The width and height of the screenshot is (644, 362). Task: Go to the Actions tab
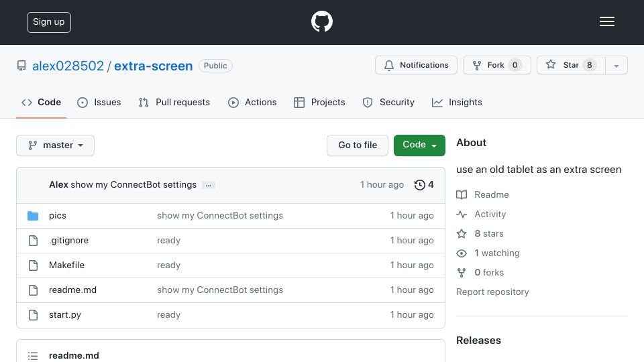pyautogui.click(x=253, y=102)
